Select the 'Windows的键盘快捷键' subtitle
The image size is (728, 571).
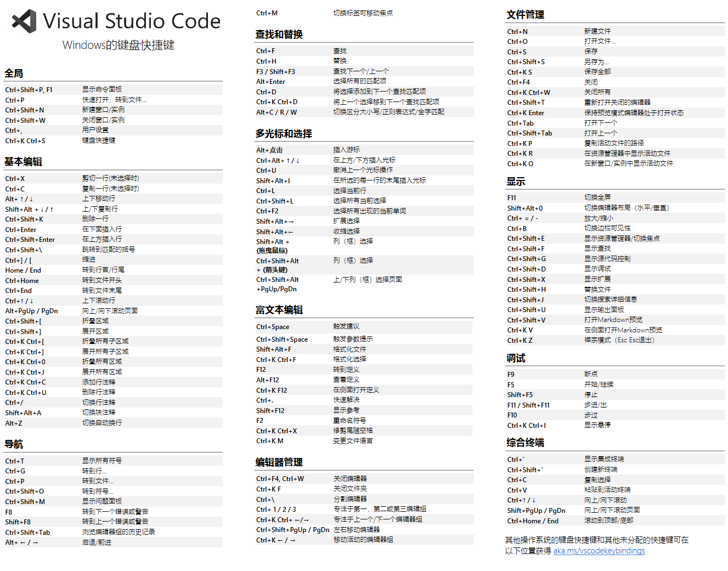(118, 45)
